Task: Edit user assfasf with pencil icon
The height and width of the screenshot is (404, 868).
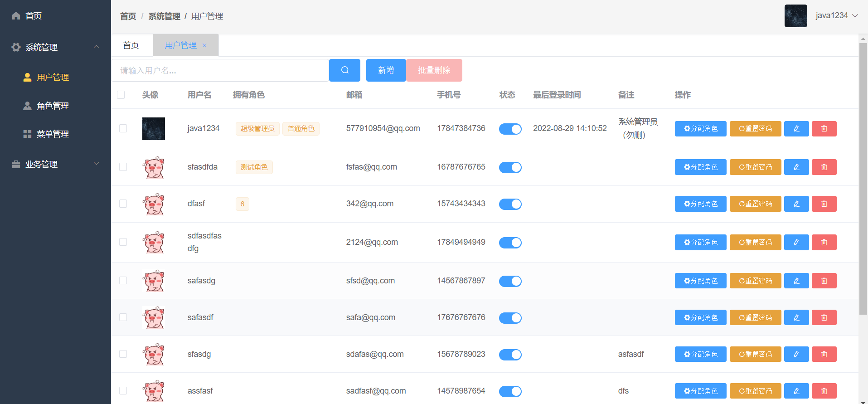Action: [796, 391]
